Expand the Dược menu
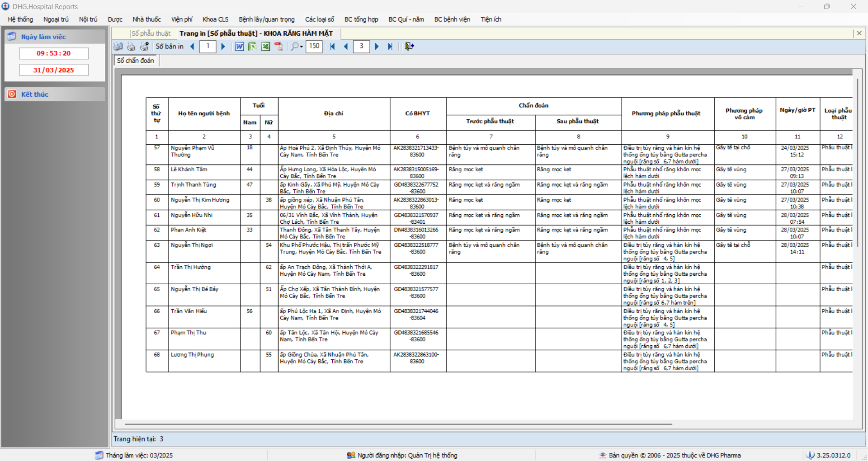The width and height of the screenshot is (868, 461). click(115, 19)
